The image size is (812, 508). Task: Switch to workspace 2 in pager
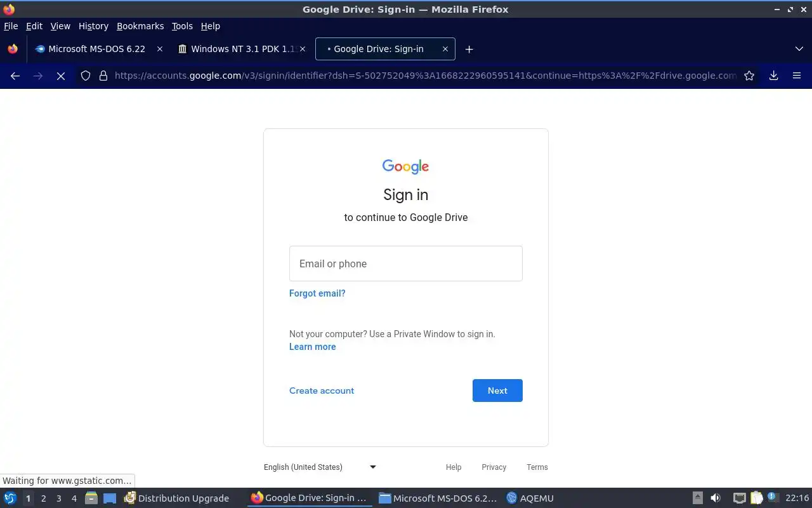(x=43, y=498)
